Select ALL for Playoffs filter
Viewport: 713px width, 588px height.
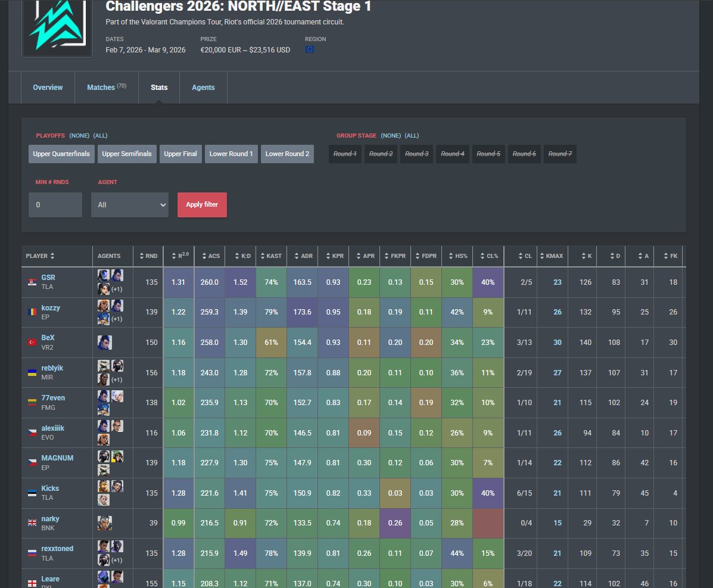tap(101, 135)
